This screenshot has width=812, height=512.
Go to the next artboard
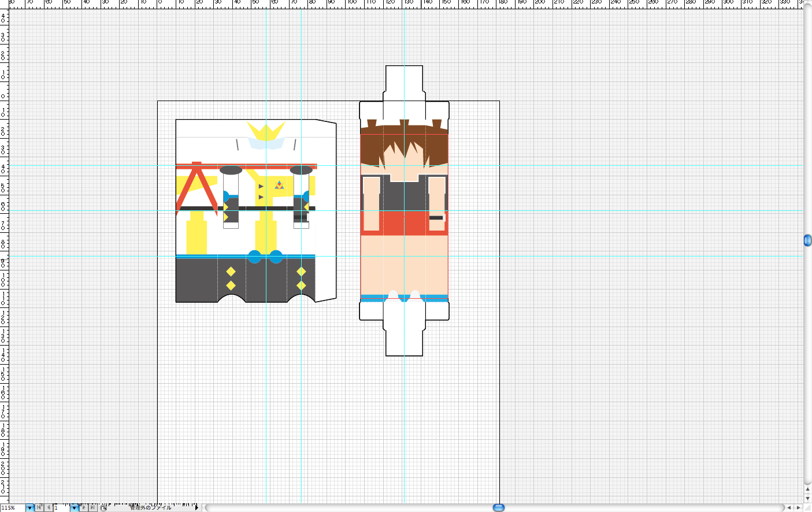tap(84, 508)
